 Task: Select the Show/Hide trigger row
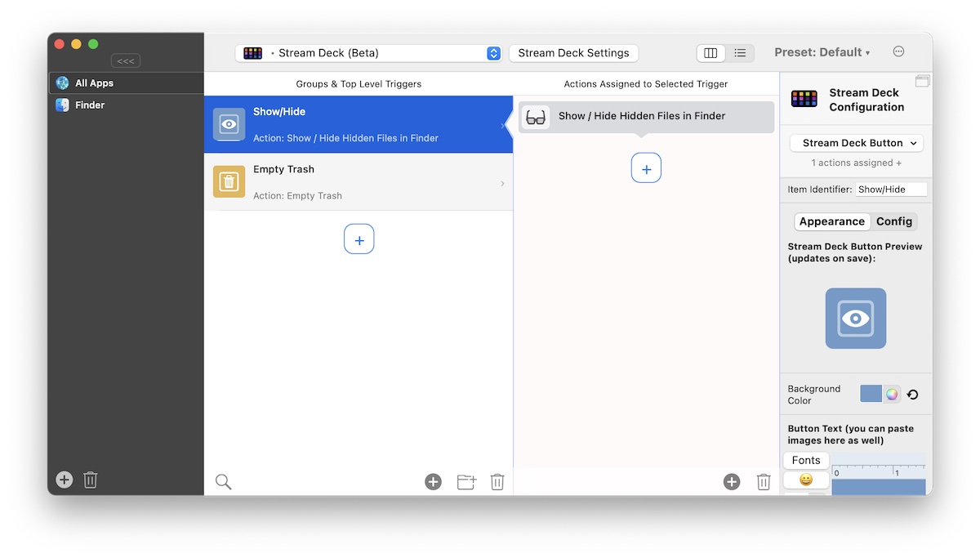click(x=359, y=124)
